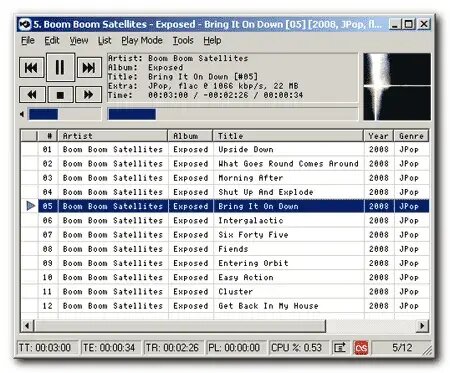
Task: Open the Tools menu
Action: click(183, 40)
